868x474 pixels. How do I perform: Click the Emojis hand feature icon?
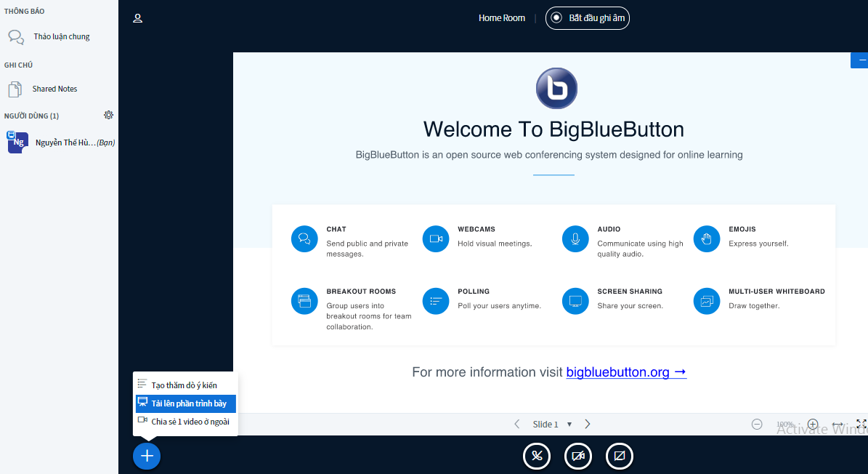(x=706, y=238)
